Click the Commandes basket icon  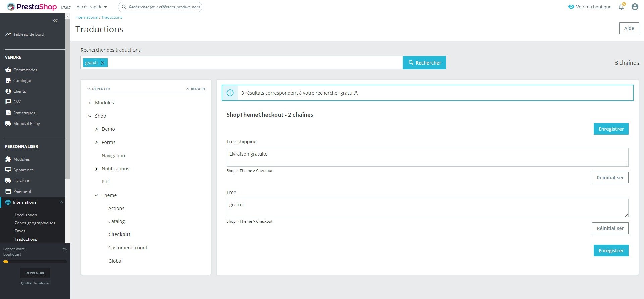8,70
